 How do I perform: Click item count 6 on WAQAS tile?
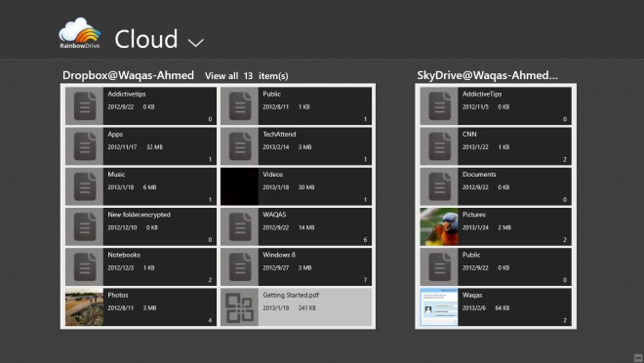365,240
